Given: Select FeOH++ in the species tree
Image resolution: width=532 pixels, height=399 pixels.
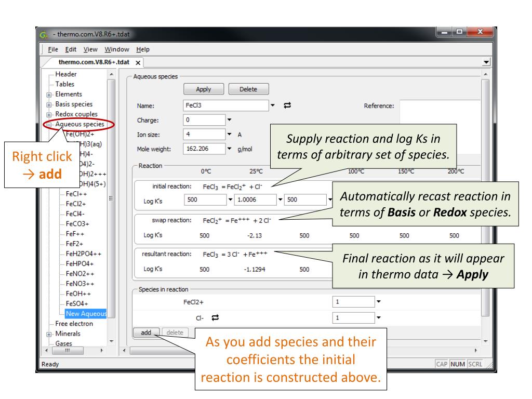Looking at the screenshot, I should [78, 294].
